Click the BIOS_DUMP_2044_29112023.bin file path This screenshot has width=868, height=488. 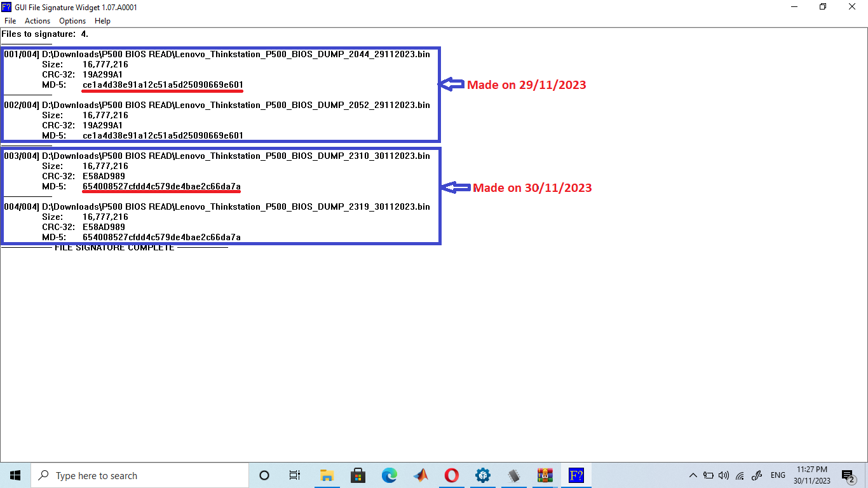click(236, 54)
